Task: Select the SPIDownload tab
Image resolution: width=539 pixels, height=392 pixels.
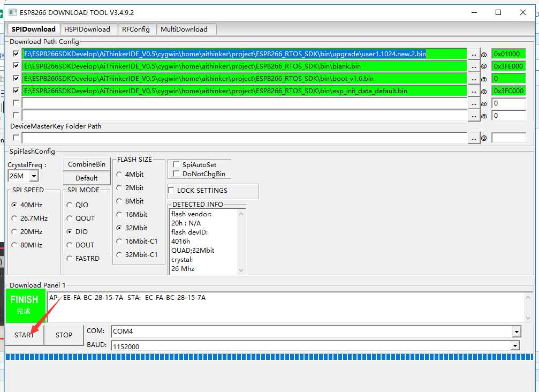Action: pyautogui.click(x=33, y=29)
